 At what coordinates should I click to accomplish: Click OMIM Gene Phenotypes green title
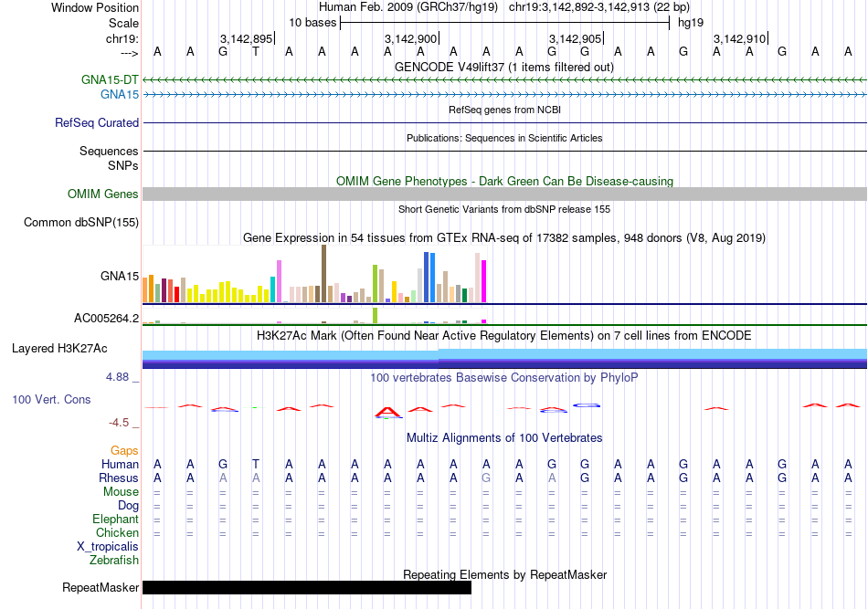coord(505,182)
